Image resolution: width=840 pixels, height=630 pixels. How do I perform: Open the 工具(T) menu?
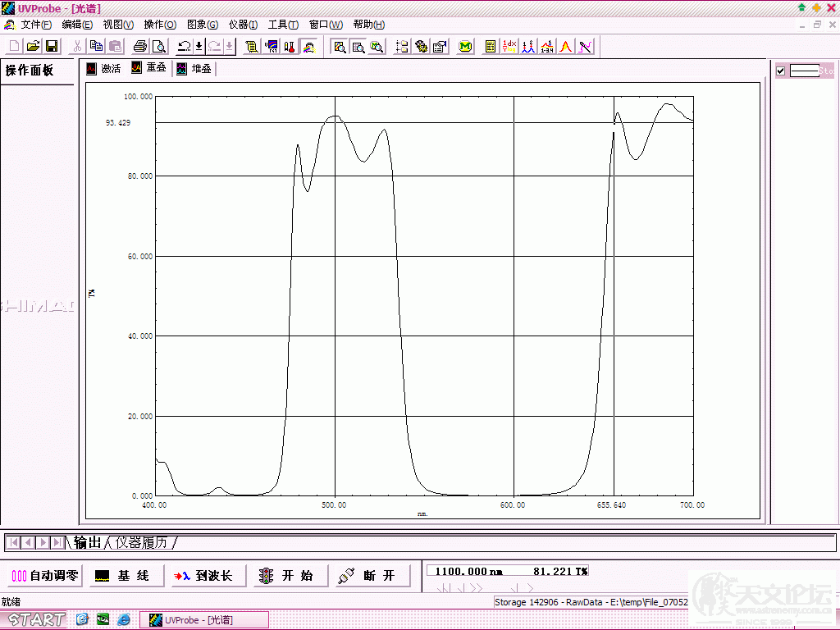283,25
